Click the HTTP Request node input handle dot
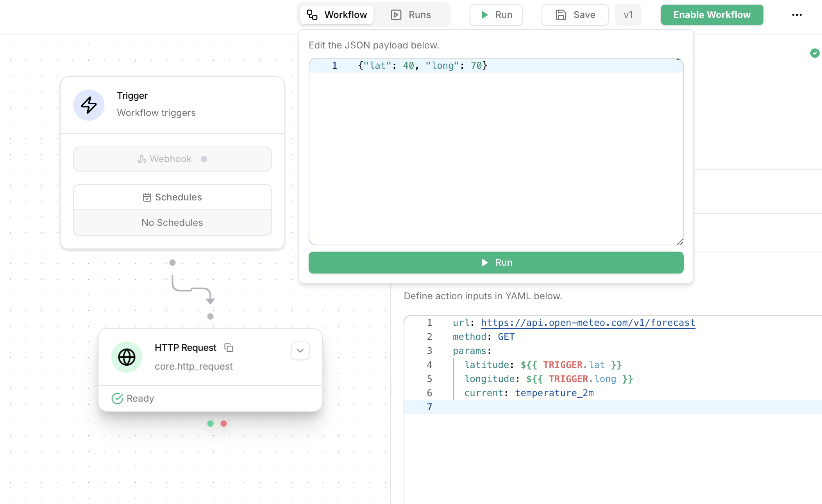Screen dimensions: 822x504 [x=210, y=316]
